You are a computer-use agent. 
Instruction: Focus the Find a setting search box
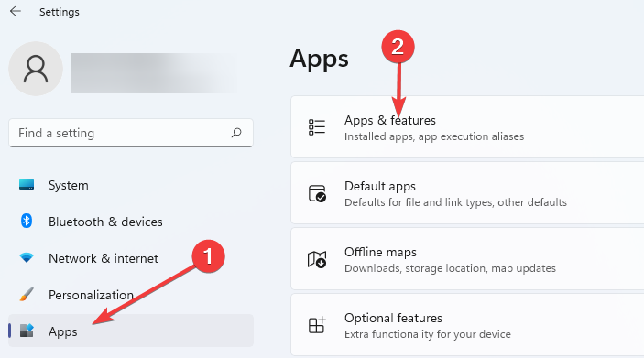[131, 133]
